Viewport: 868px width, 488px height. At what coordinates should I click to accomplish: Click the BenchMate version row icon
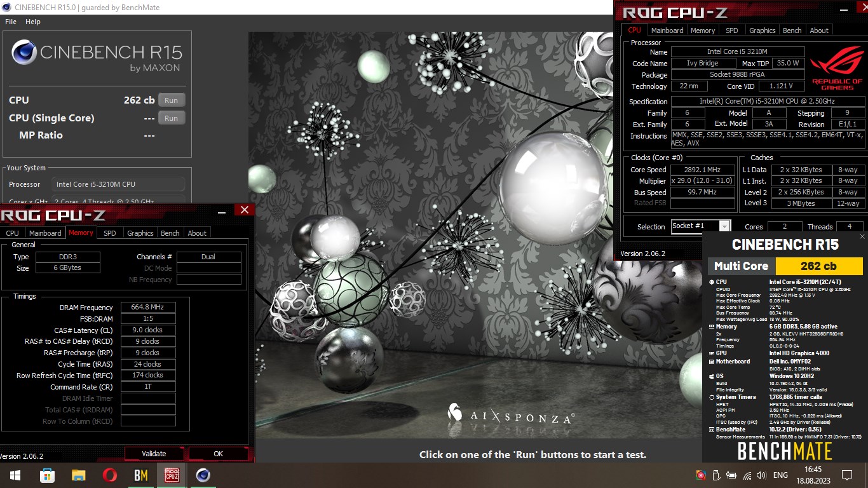[x=711, y=430]
